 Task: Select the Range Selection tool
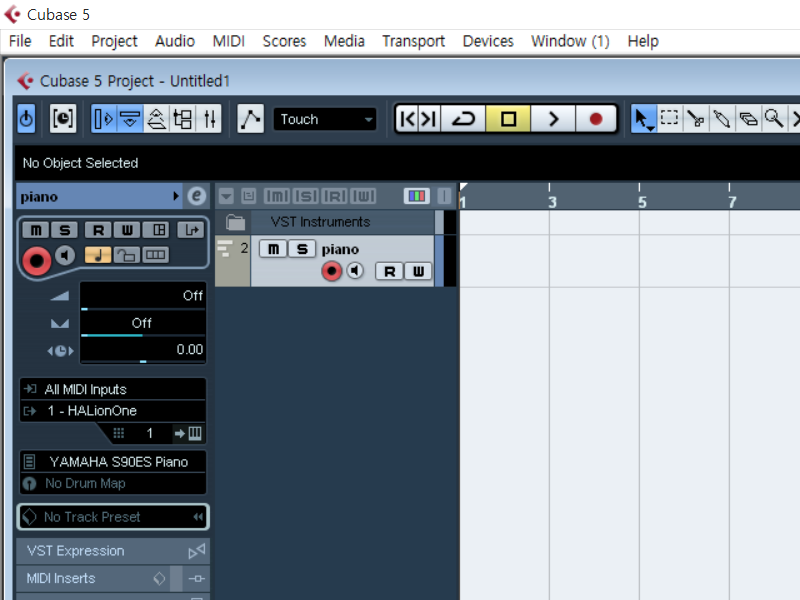pyautogui.click(x=669, y=119)
